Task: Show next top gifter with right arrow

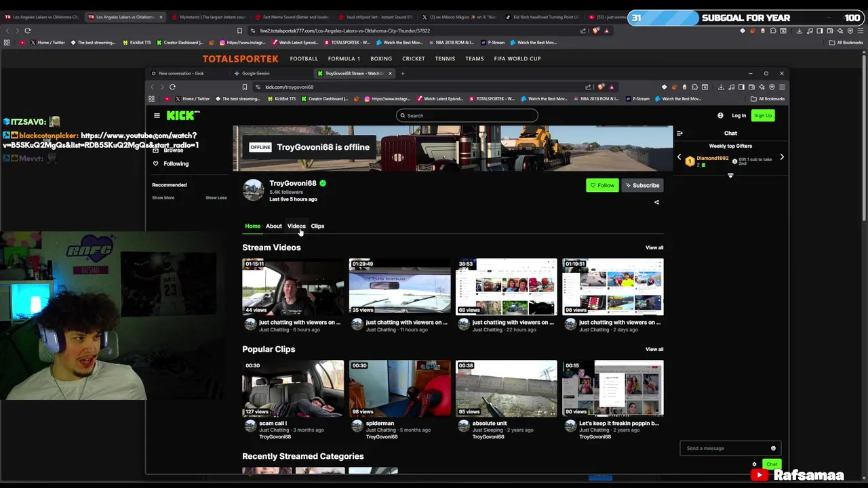Action: [x=782, y=157]
